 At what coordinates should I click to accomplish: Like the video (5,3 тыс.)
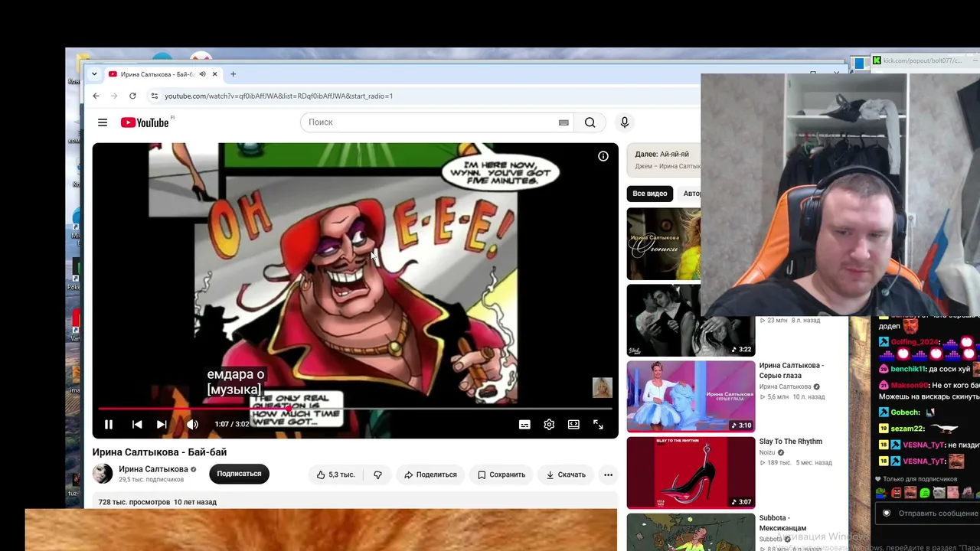click(335, 474)
